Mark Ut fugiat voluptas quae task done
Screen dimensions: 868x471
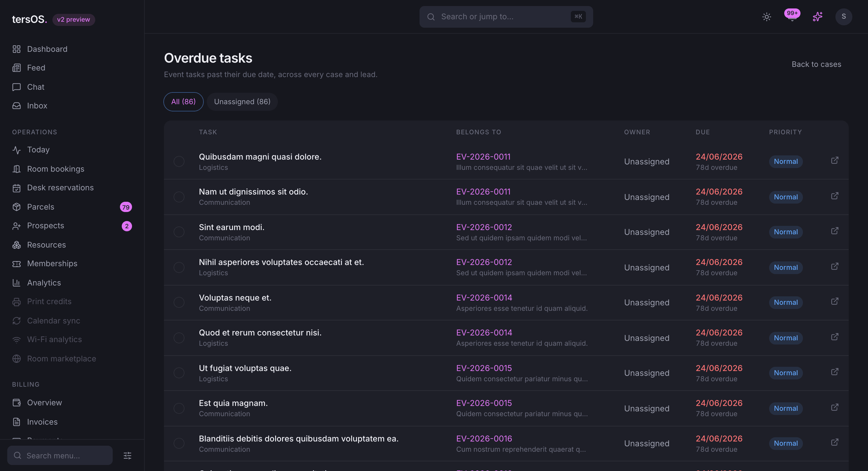coord(179,373)
